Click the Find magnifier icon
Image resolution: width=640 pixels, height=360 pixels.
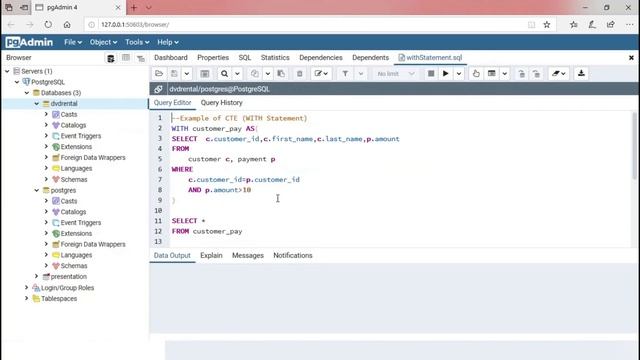point(224,74)
